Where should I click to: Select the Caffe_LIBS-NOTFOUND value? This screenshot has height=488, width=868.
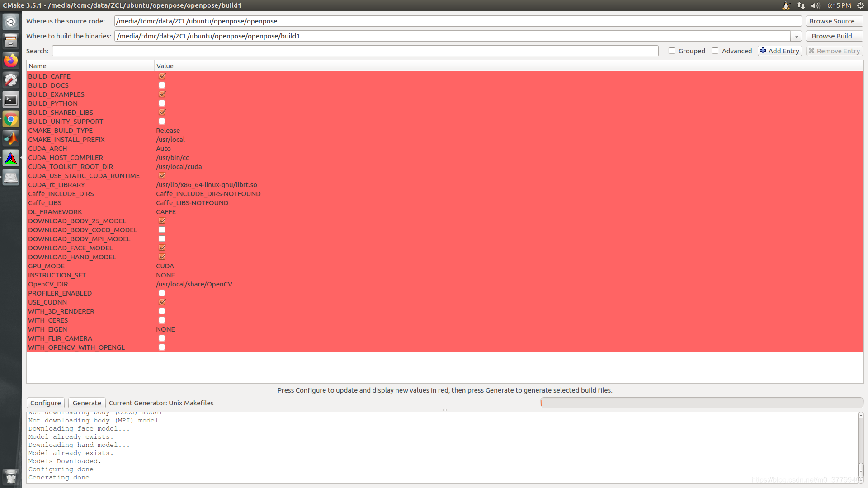[192, 203]
